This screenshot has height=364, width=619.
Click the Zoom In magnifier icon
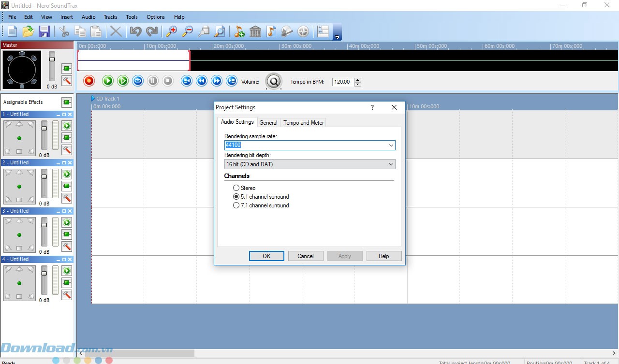tap(171, 32)
